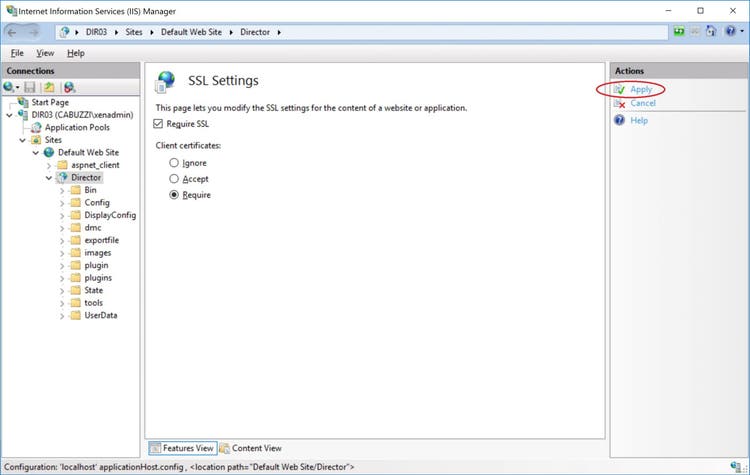Click the Bin folder icon in tree
The width and height of the screenshot is (750, 475).
[x=76, y=190]
